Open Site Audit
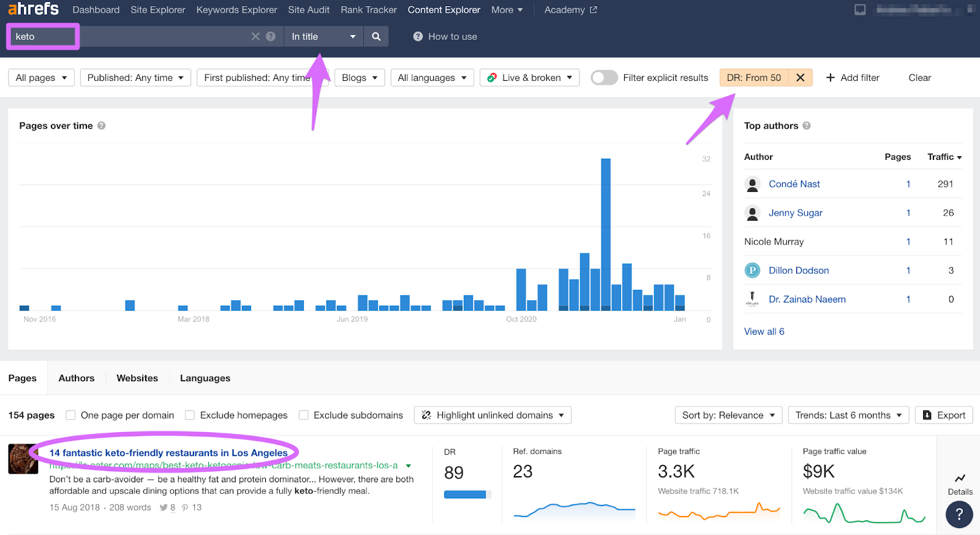 click(309, 10)
